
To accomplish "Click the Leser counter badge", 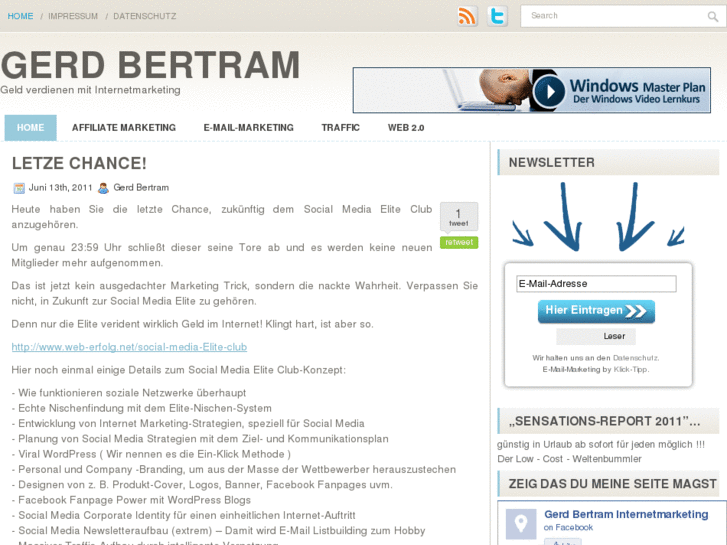I will tap(596, 336).
